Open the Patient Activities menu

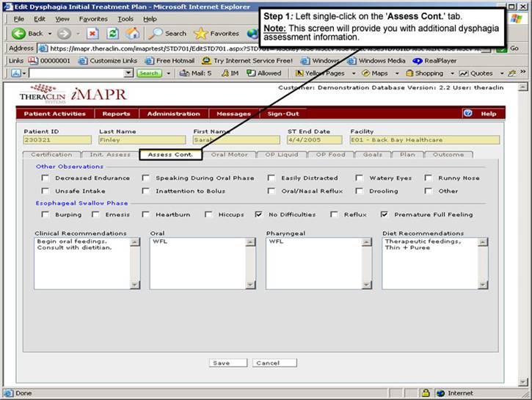point(55,114)
